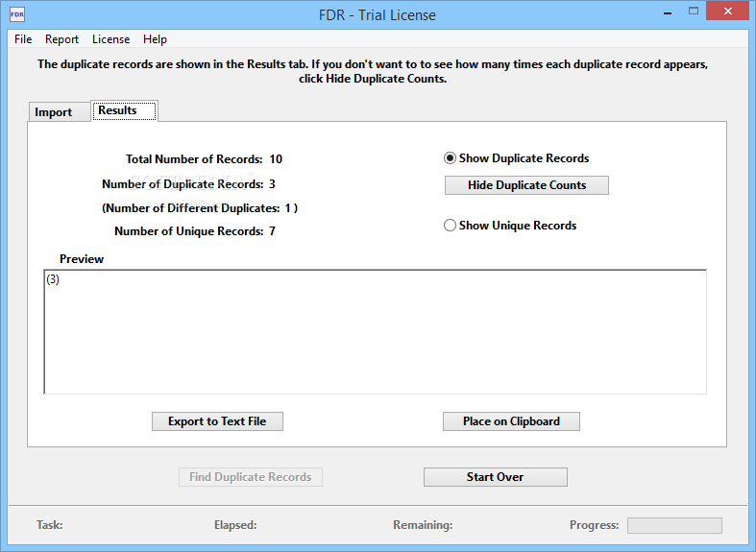Click Number of Unique Records value 7
The image size is (756, 552).
[x=273, y=231]
